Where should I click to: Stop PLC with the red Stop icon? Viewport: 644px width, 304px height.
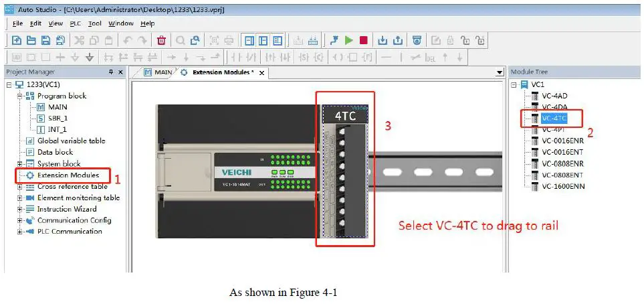[364, 40]
